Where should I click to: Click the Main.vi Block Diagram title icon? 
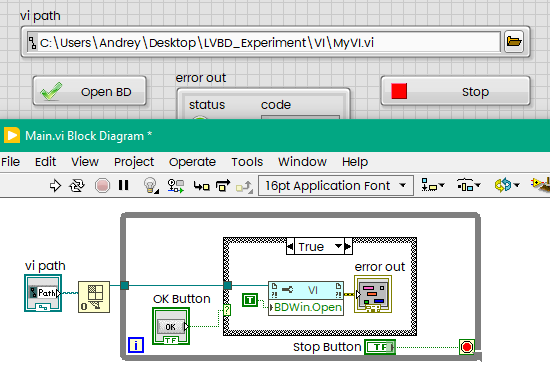click(x=12, y=135)
